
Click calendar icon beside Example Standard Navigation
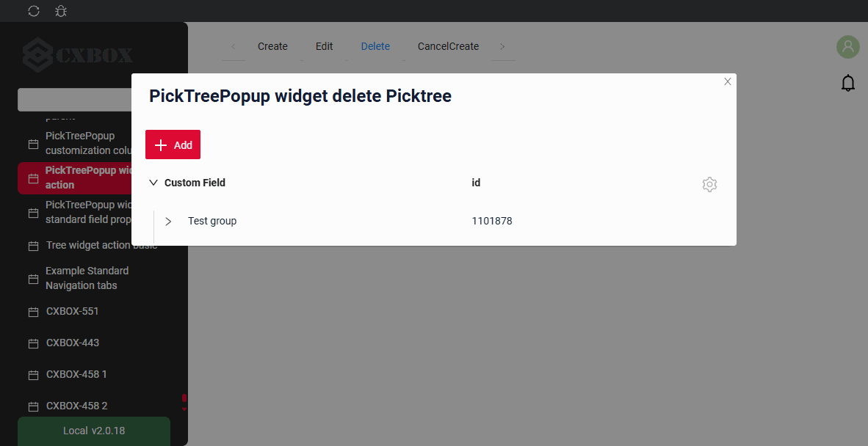coord(33,279)
